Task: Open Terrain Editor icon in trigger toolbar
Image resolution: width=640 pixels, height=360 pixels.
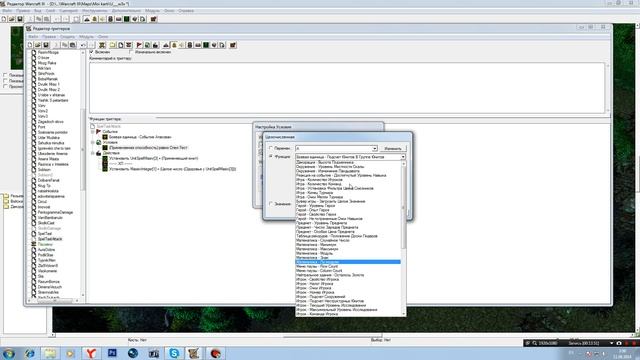Action: (166, 45)
